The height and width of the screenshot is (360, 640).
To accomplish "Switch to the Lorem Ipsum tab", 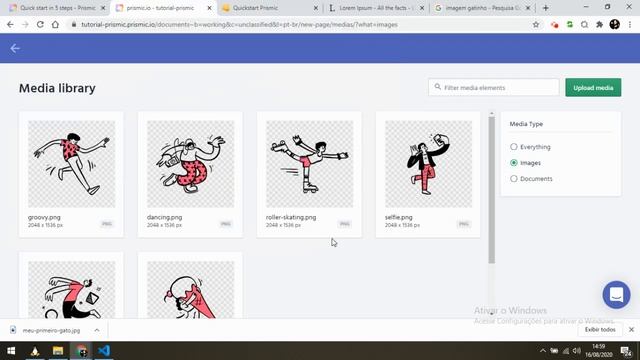I will (x=371, y=8).
